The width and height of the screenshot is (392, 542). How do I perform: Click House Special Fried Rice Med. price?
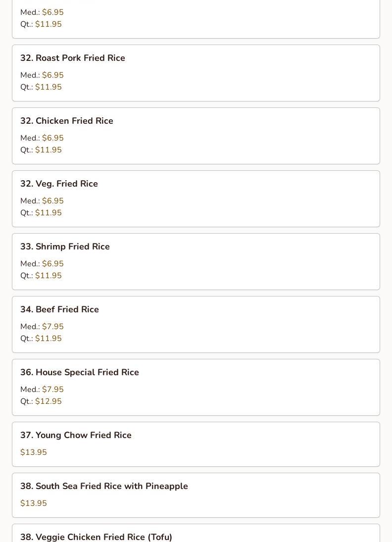pos(53,390)
